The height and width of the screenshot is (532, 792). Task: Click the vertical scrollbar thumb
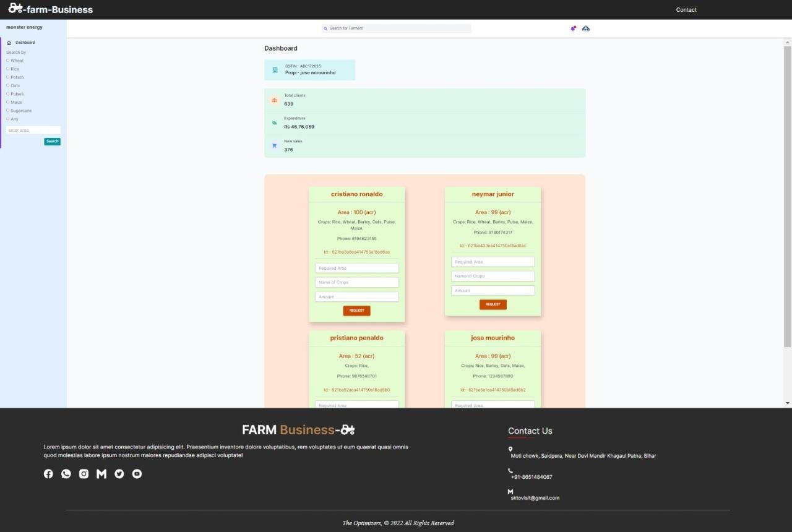[x=788, y=197]
